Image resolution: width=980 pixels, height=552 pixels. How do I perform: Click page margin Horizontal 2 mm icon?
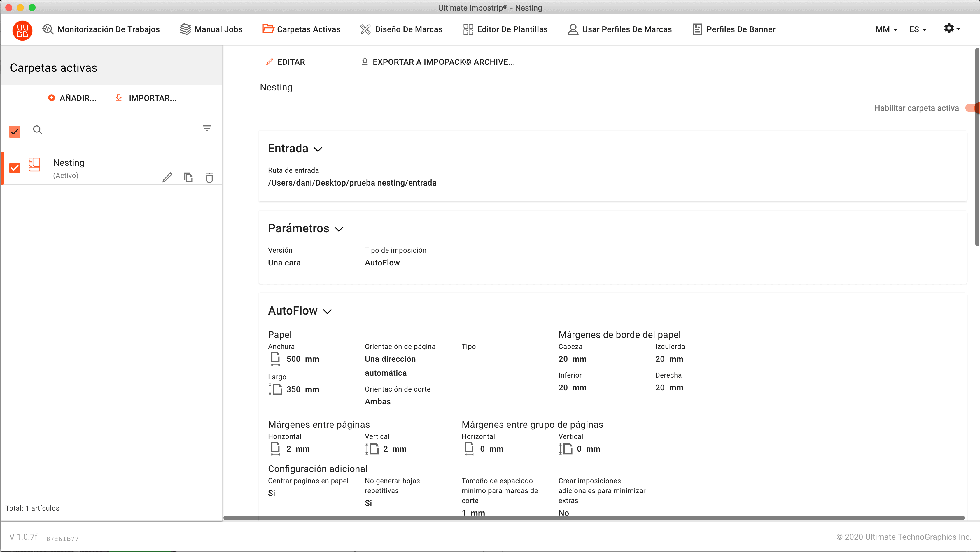tap(275, 449)
